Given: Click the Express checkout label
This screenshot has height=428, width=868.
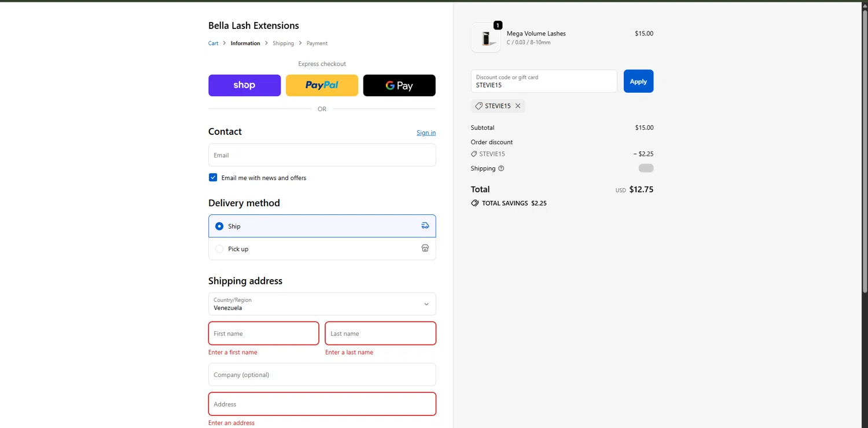Looking at the screenshot, I should pyautogui.click(x=322, y=64).
